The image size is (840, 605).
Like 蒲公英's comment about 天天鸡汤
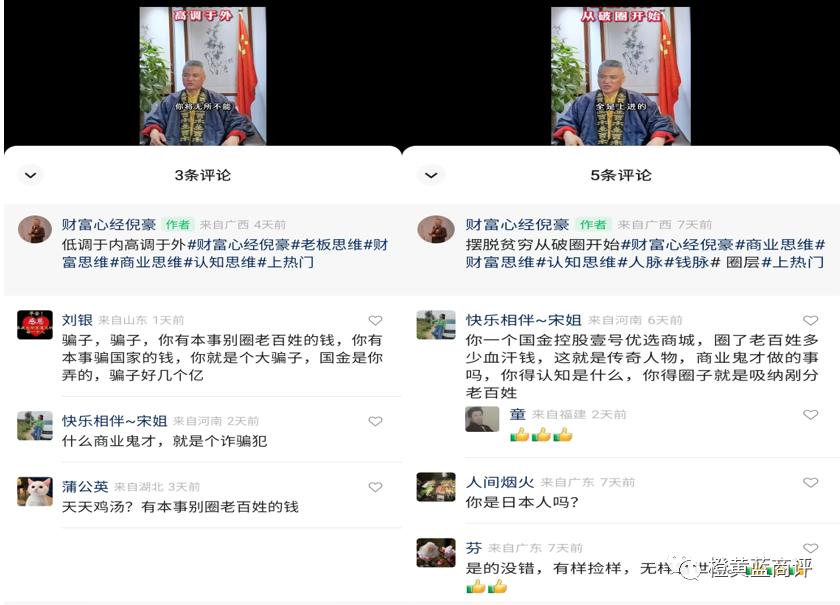pyautogui.click(x=376, y=487)
